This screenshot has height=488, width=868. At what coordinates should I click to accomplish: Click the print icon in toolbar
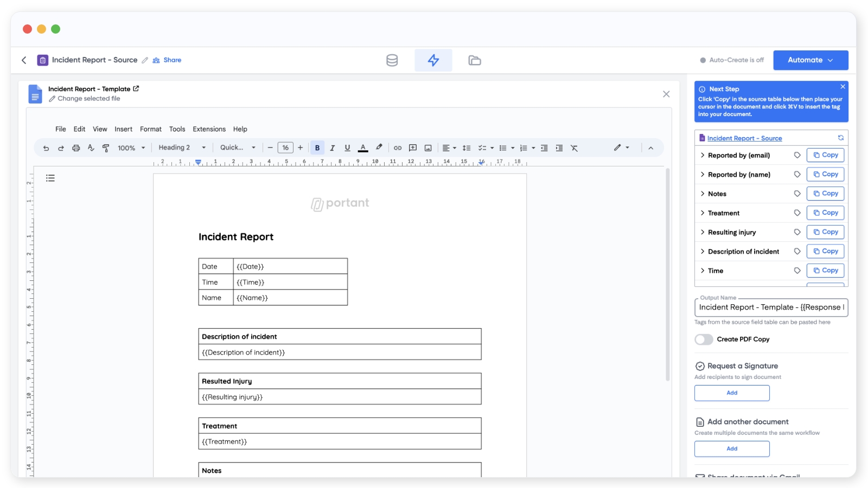pyautogui.click(x=76, y=148)
